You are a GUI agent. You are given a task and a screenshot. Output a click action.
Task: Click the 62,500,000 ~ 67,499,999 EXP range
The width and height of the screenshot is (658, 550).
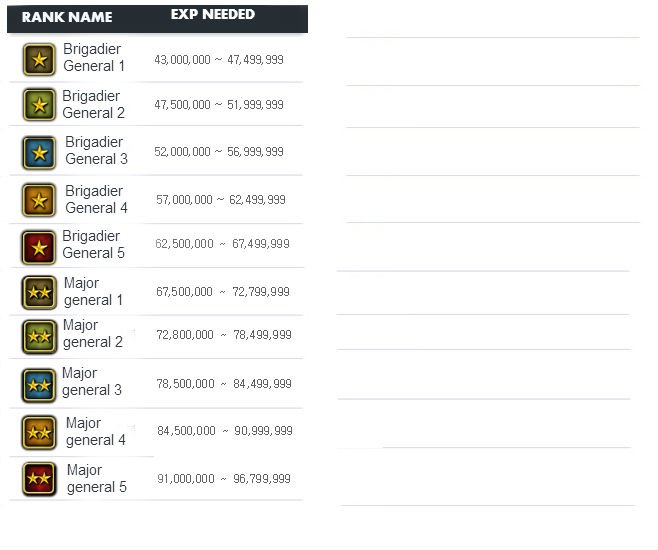pos(222,244)
